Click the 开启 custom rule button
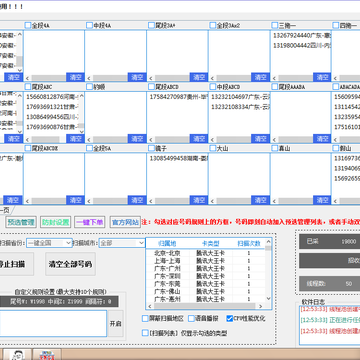This screenshot has height=360, width=360. (x=115, y=324)
